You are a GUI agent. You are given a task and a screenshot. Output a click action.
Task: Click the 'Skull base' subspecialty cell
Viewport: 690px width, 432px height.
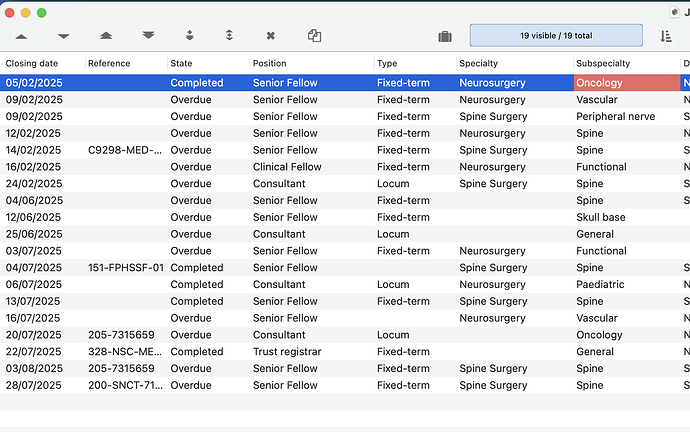[x=600, y=217]
